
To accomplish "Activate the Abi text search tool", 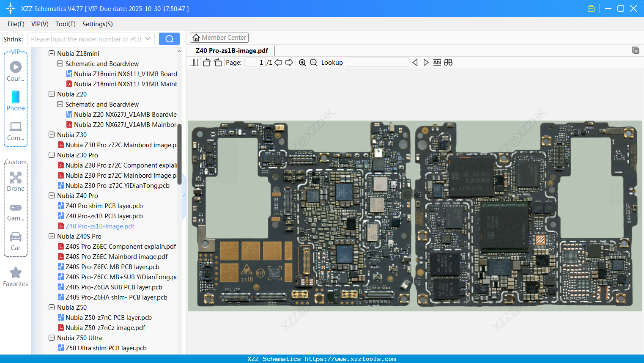I will point(437,62).
